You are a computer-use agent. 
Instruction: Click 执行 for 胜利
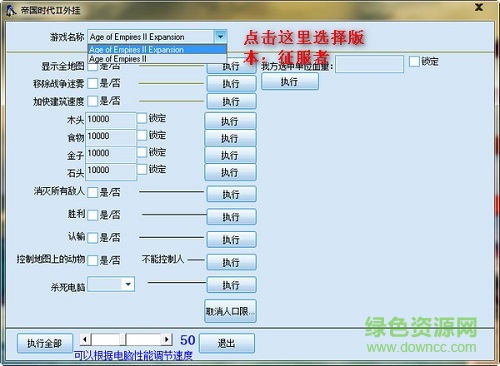pos(231,217)
